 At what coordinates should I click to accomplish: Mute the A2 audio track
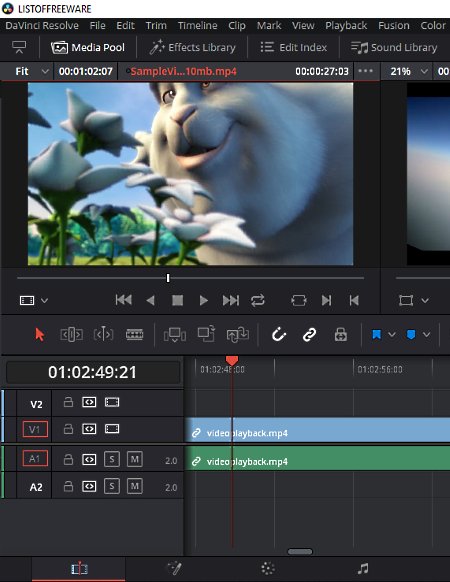click(x=134, y=486)
